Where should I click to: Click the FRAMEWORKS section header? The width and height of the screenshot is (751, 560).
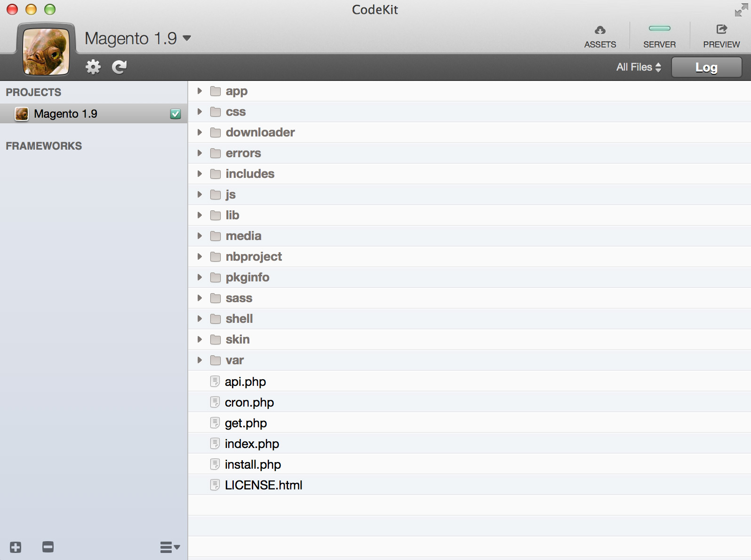44,146
